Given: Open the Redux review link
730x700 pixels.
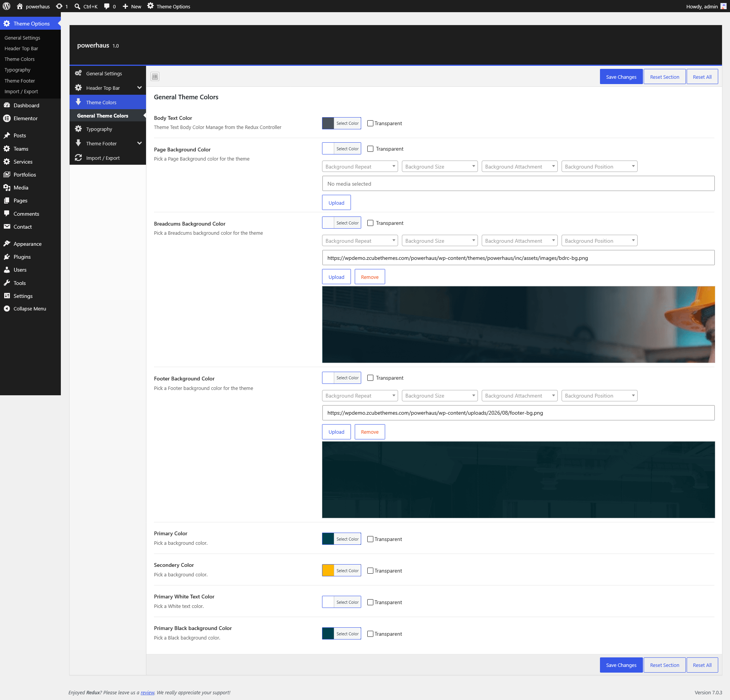Looking at the screenshot, I should click(148, 692).
